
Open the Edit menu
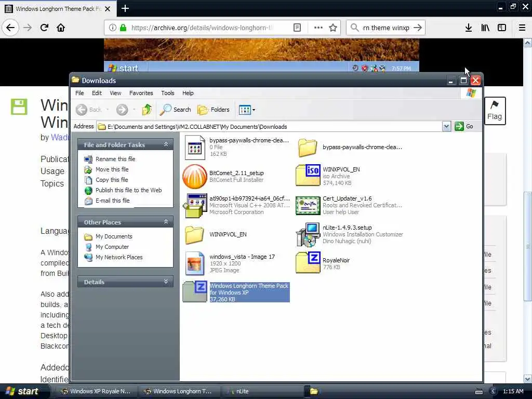(x=97, y=93)
